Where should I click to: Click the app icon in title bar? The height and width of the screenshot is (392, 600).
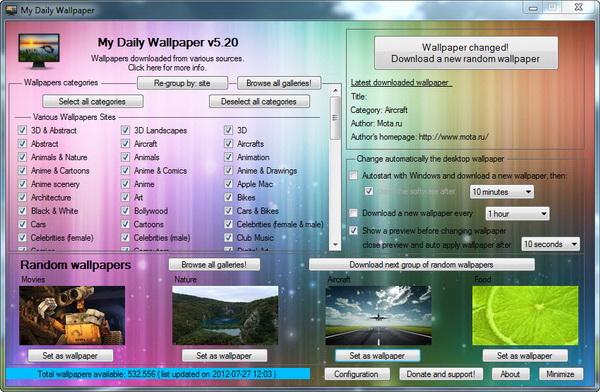pos(11,10)
